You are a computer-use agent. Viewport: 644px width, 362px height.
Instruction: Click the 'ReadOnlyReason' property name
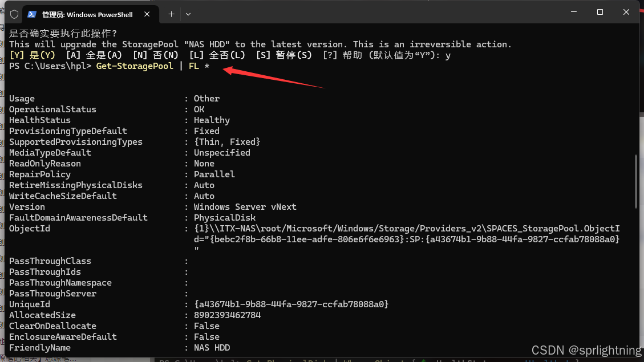tap(44, 164)
